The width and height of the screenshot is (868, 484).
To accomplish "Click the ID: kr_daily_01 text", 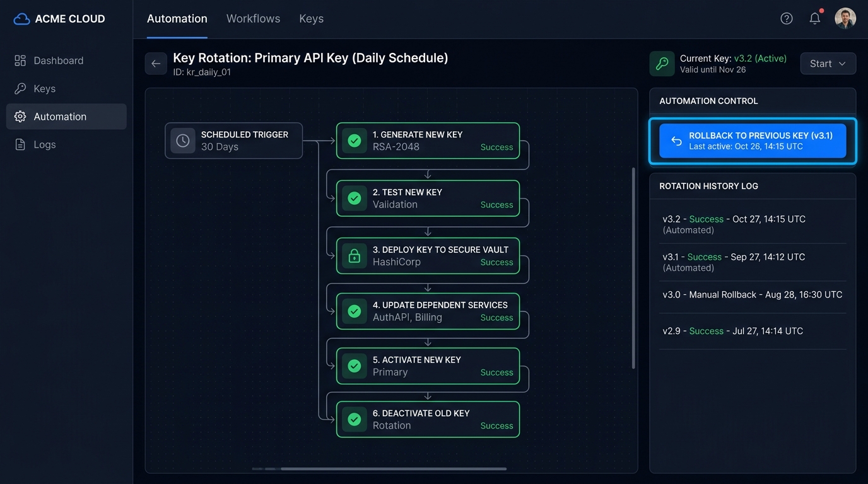I will pos(202,72).
